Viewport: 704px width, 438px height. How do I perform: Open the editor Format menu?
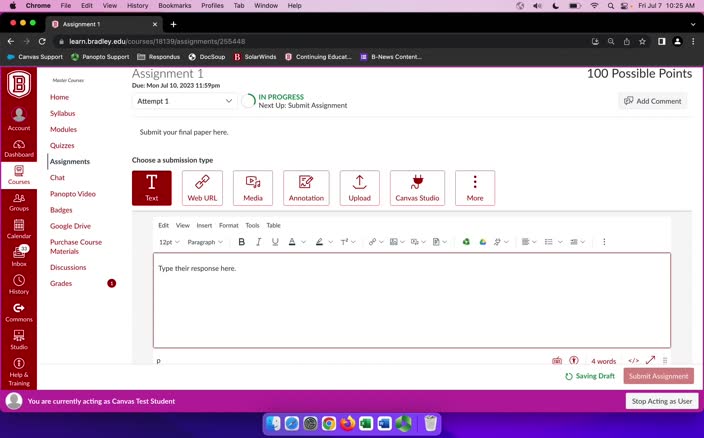point(229,225)
